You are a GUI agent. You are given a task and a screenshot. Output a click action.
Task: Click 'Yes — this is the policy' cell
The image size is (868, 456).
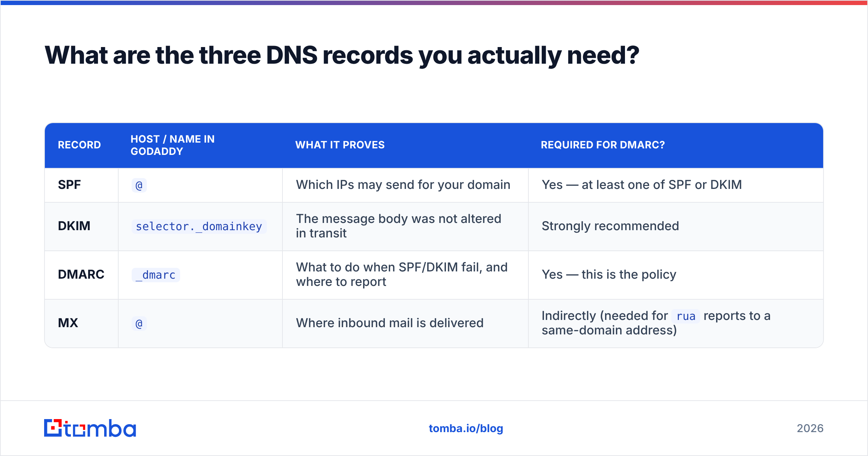click(x=609, y=274)
